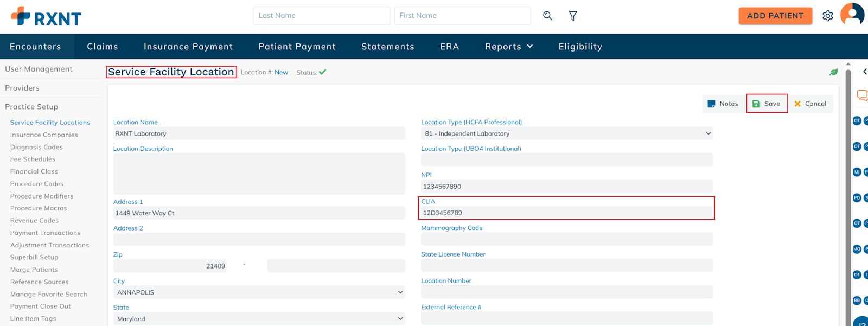Save the service facility location
The image size is (868, 326).
coord(767,104)
